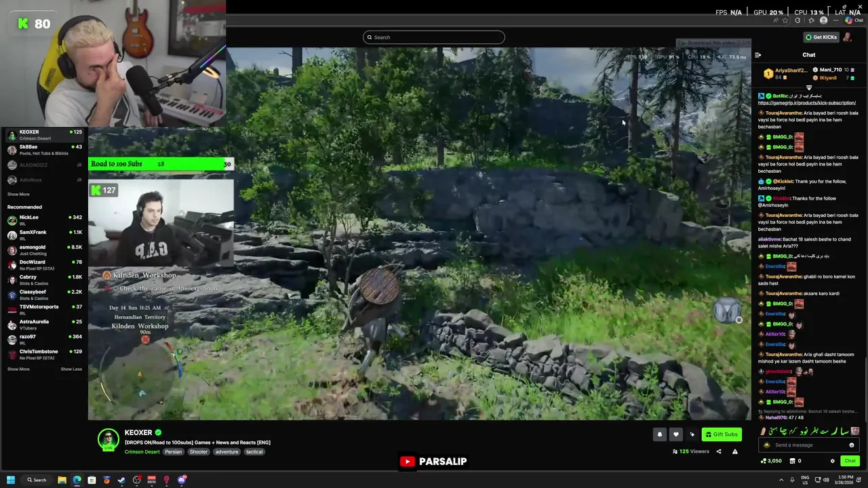Screen dimensions: 868x488
Task: Switch to Edge browser in taskbar
Action: (x=77, y=480)
